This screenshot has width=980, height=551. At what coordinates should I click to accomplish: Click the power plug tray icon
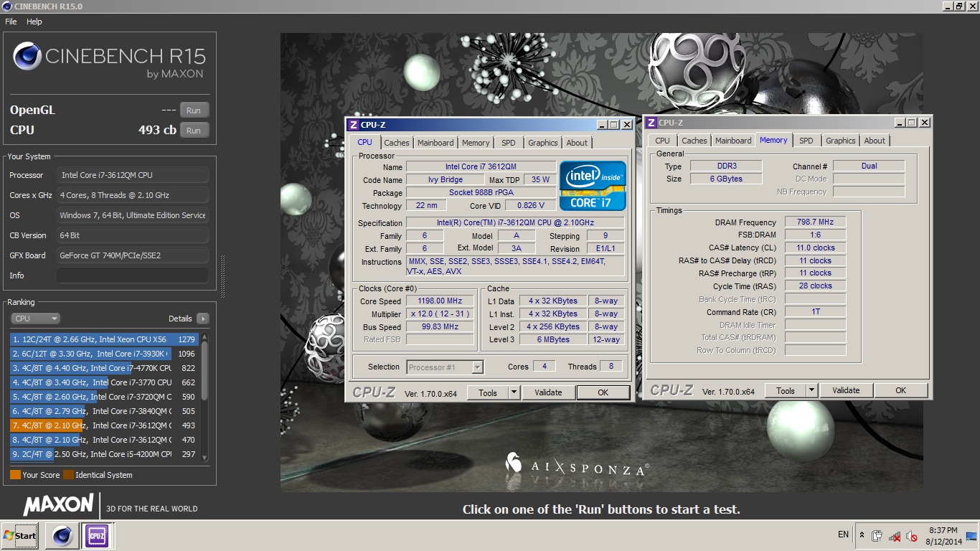click(x=877, y=536)
